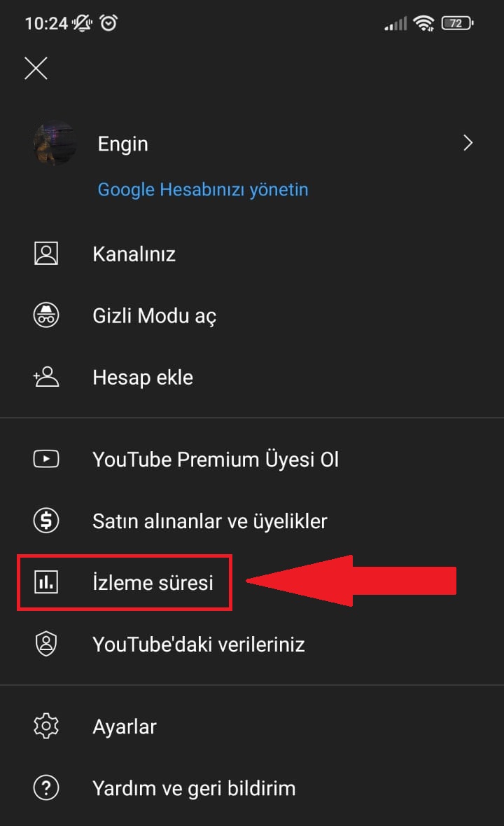Select Hesap ekle option

pyautogui.click(x=143, y=377)
